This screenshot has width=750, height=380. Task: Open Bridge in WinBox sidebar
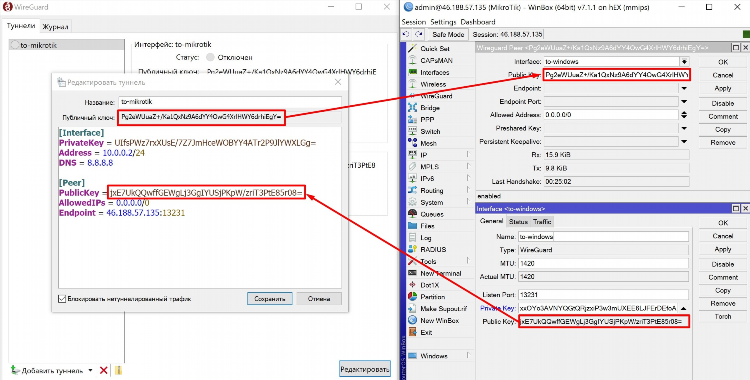430,108
